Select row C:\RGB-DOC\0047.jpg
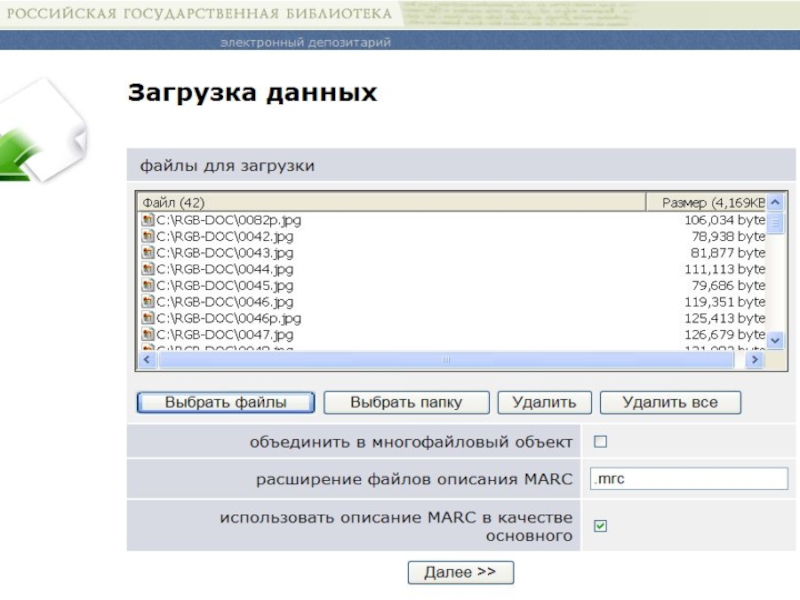The height and width of the screenshot is (600, 800). click(x=452, y=334)
